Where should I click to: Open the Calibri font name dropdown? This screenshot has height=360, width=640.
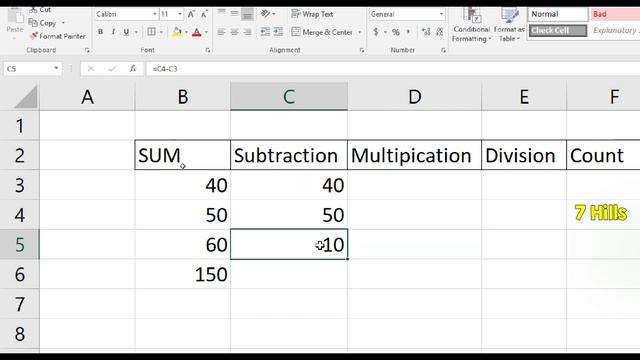click(x=155, y=14)
